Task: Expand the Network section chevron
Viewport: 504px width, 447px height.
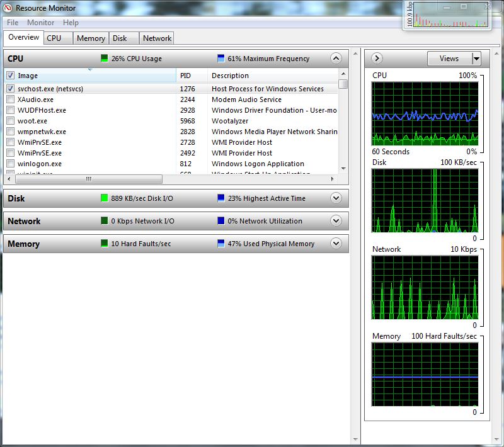Action: [x=336, y=220]
